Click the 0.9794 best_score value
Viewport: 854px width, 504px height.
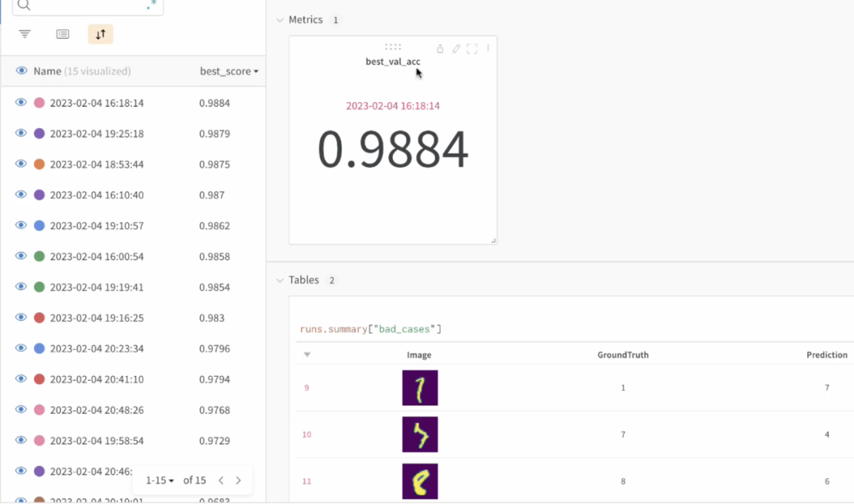(214, 379)
